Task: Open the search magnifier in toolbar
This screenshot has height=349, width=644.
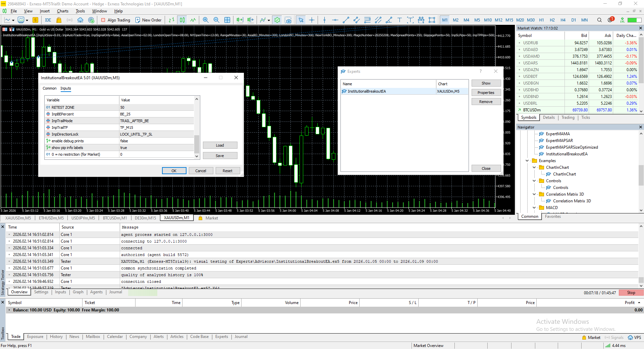Action: tap(599, 20)
